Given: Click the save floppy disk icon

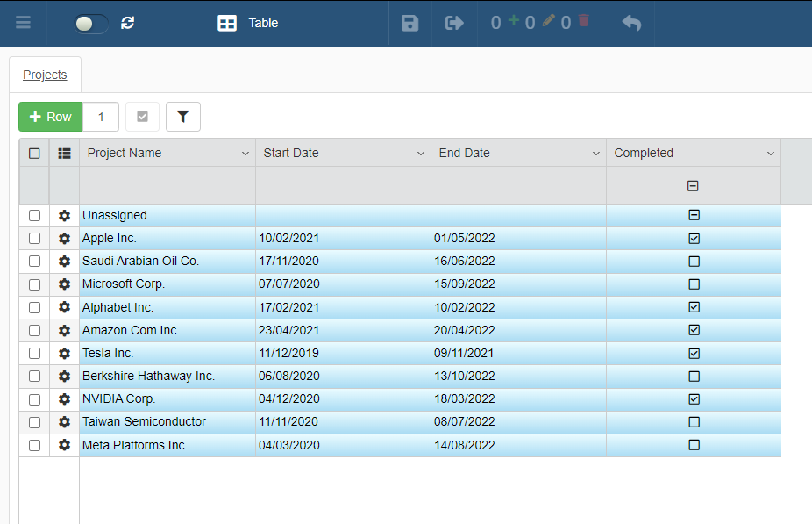Looking at the screenshot, I should click(x=410, y=23).
